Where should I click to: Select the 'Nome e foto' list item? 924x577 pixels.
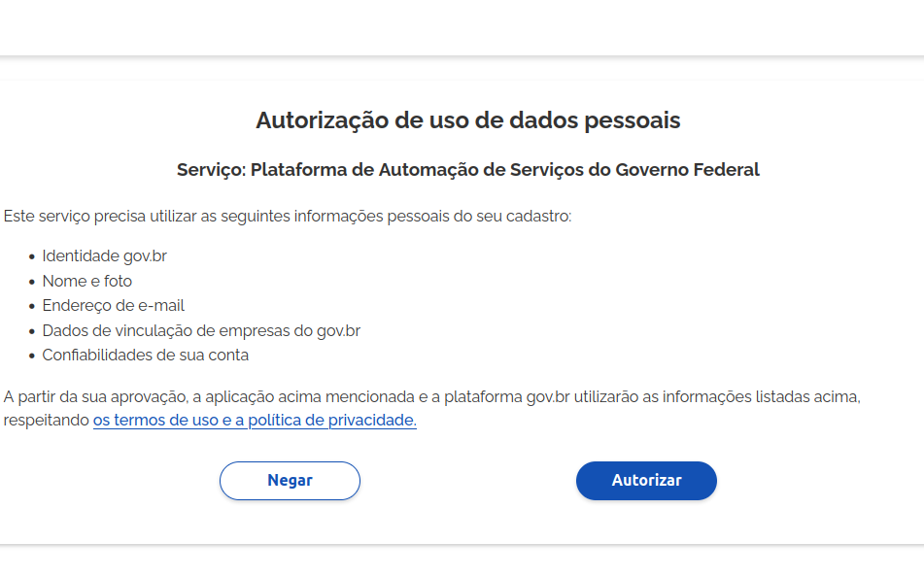86,282
